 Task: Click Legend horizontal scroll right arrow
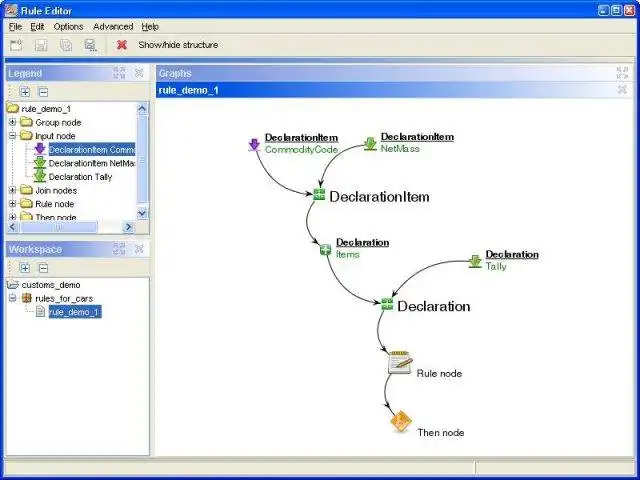click(129, 227)
